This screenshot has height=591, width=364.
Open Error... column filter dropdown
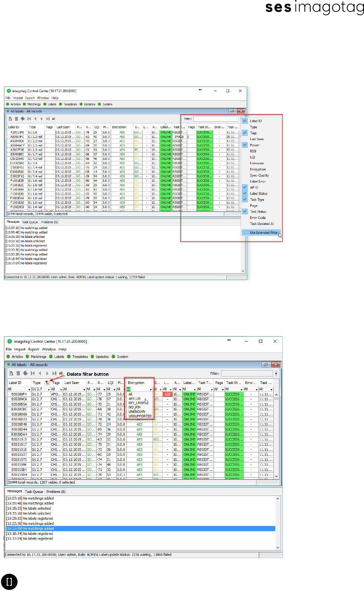[257, 389]
